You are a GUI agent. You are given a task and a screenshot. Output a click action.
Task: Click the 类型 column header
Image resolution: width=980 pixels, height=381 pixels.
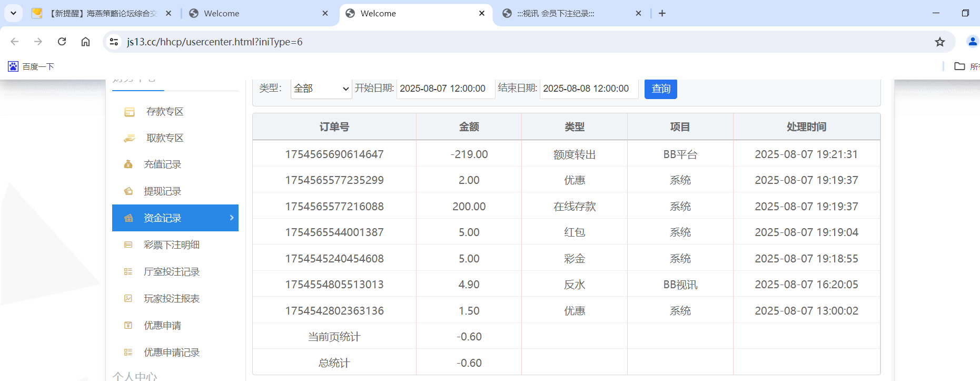[575, 127]
